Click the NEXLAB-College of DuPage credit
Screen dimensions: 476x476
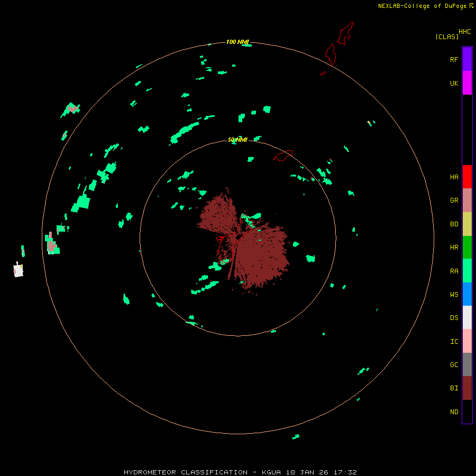click(x=422, y=6)
